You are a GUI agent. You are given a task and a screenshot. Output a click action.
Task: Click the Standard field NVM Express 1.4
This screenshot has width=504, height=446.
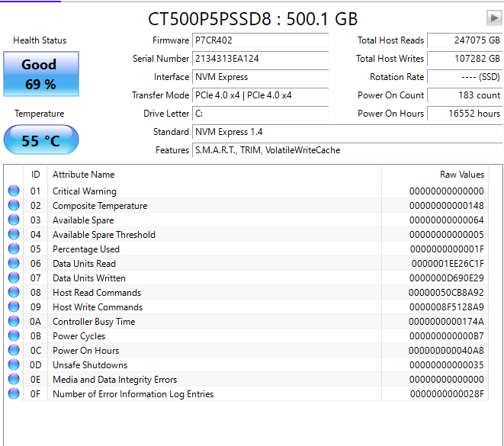(347, 132)
